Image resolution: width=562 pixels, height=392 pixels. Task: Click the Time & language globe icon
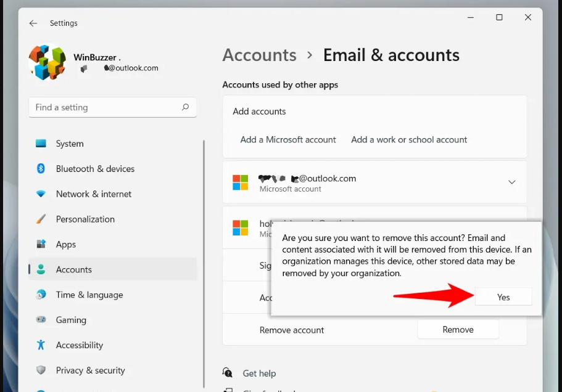[41, 294]
